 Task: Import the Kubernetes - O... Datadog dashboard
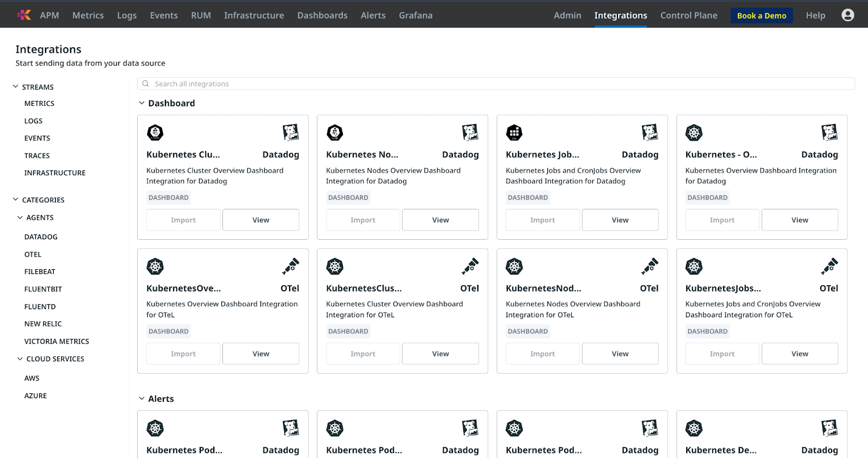click(x=722, y=220)
